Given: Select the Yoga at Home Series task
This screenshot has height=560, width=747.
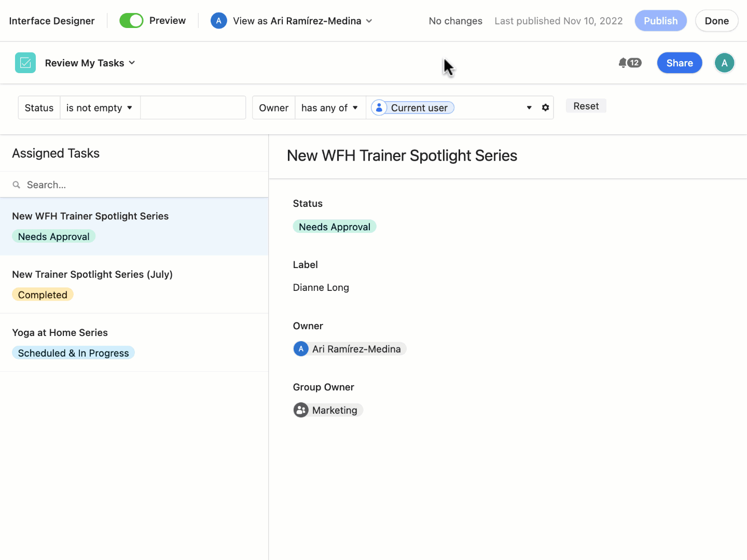Looking at the screenshot, I should pyautogui.click(x=60, y=332).
